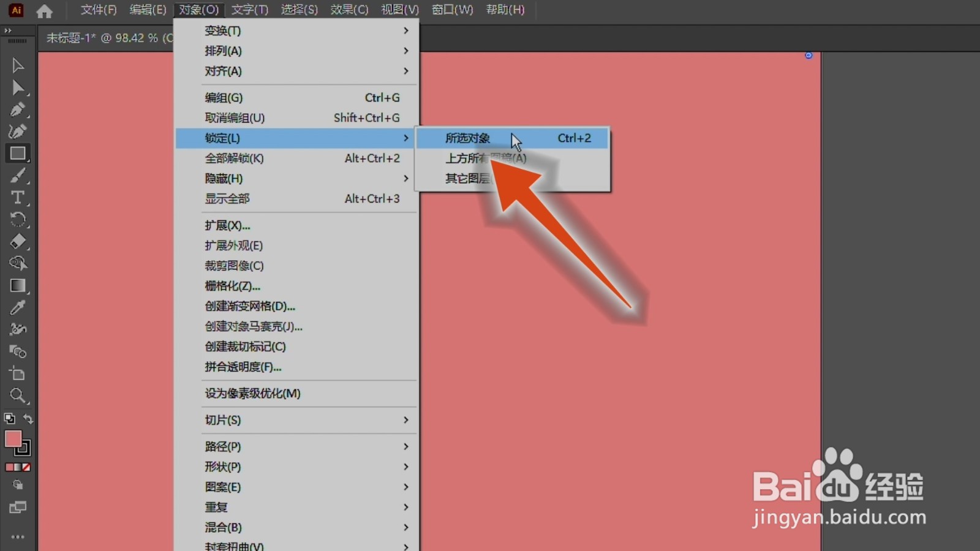Click 设为像素级优化(M) entry
The height and width of the screenshot is (551, 980).
(297, 393)
